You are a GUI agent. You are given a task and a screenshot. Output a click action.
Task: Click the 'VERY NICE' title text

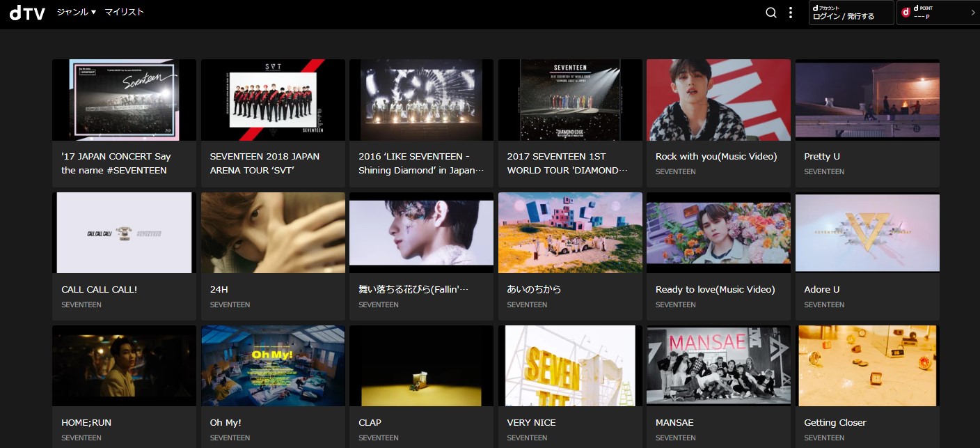coord(531,422)
